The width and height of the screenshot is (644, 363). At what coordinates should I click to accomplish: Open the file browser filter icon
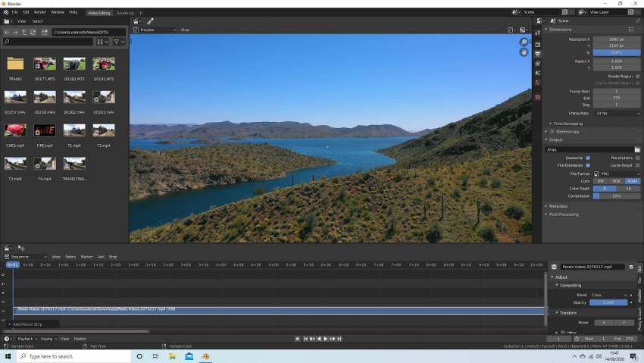tap(116, 42)
